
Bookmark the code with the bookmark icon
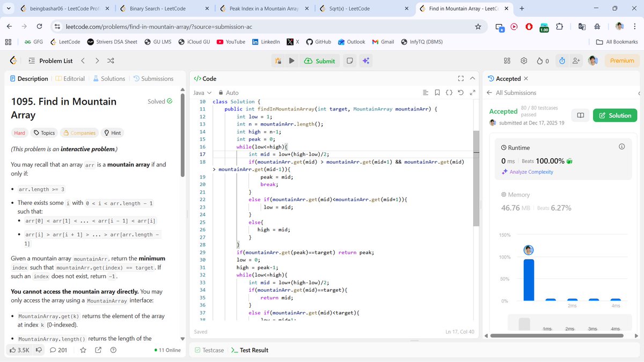coord(437,92)
